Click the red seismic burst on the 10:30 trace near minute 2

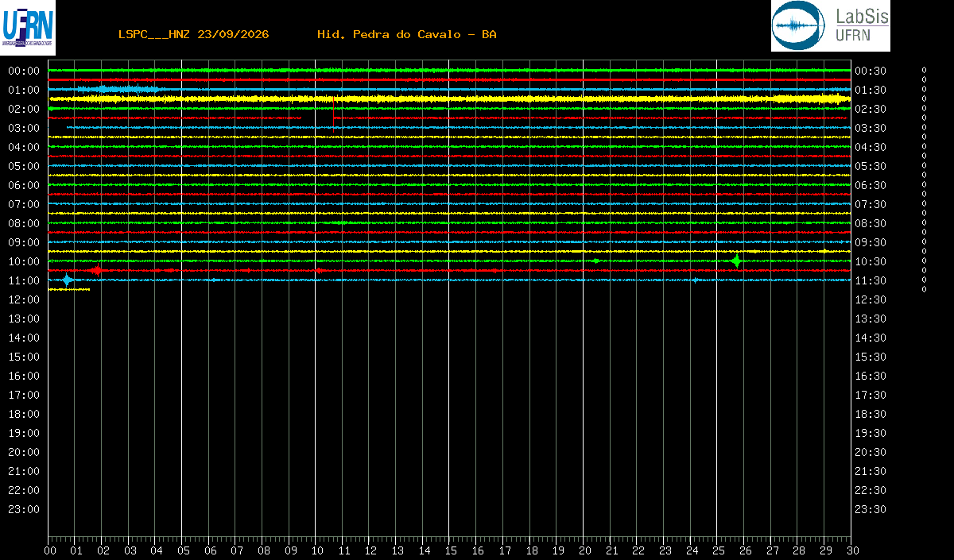(96, 270)
